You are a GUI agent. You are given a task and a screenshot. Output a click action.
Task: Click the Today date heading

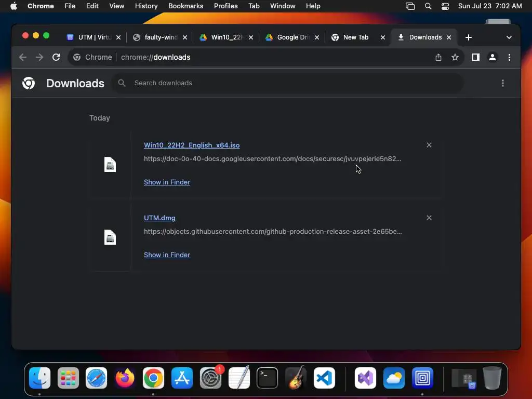(x=99, y=118)
